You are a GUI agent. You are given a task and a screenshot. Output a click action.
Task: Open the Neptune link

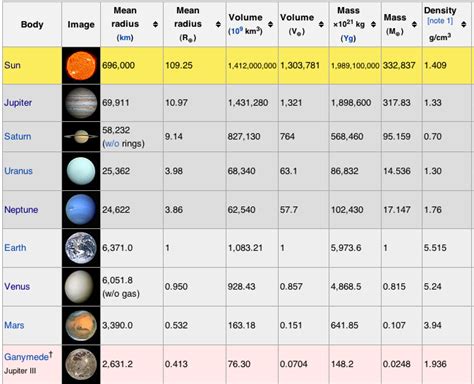(x=21, y=210)
